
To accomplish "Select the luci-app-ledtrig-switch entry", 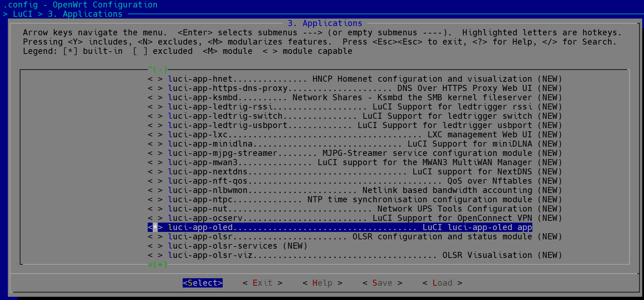I will pos(355,116).
